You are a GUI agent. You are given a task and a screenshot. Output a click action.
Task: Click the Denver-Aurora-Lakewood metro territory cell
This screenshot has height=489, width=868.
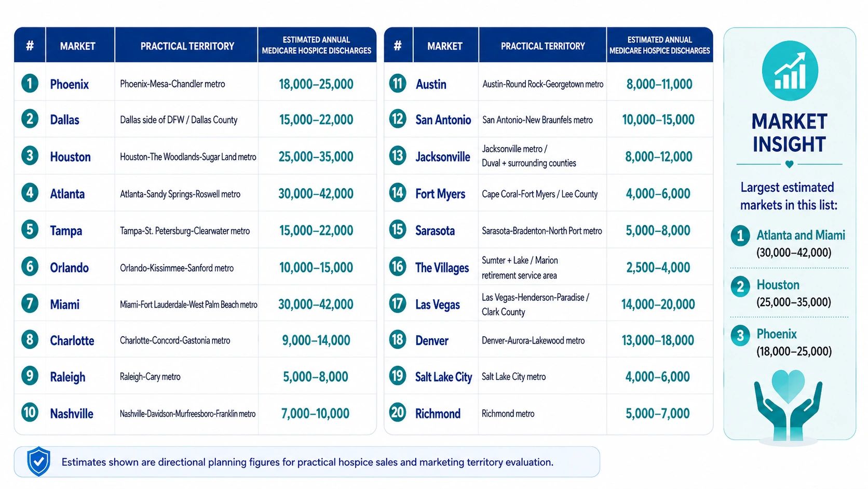(533, 340)
